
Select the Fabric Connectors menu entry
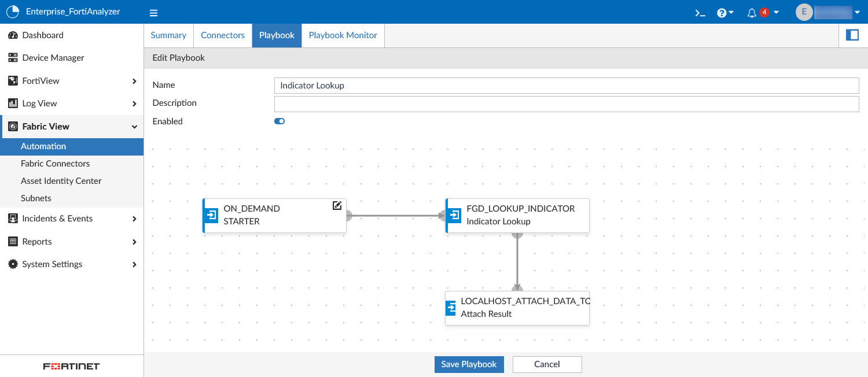(x=56, y=163)
